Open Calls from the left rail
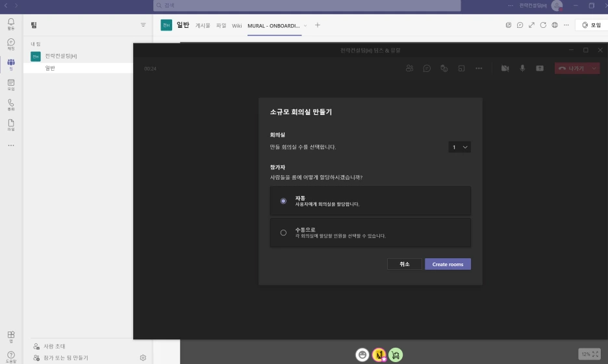Screen dimensions: 608x364 [11, 105]
